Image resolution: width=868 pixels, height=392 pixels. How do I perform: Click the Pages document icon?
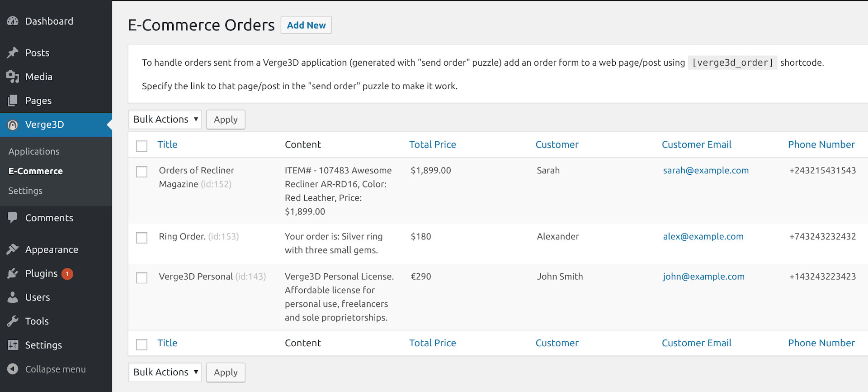click(x=13, y=100)
